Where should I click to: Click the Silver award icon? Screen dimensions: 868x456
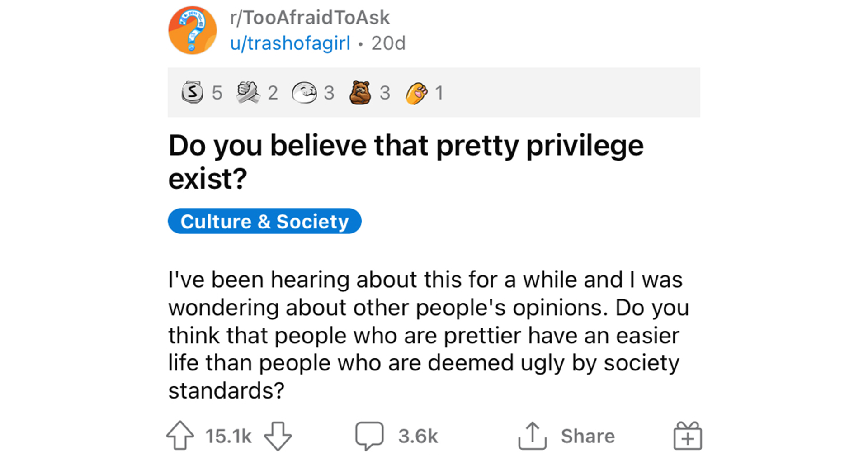pyautogui.click(x=192, y=92)
